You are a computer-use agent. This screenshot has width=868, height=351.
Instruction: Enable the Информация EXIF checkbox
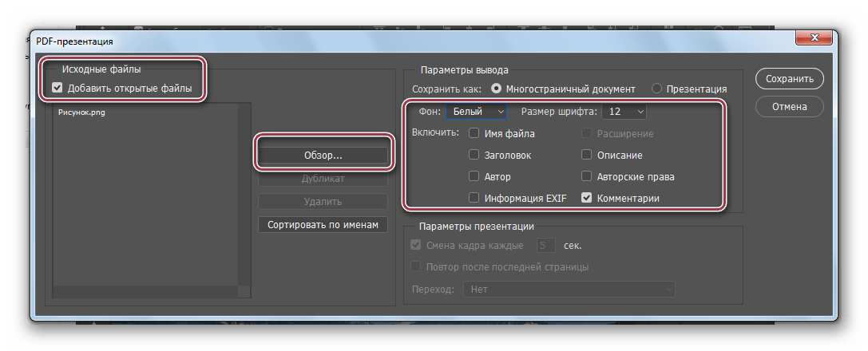coord(474,198)
